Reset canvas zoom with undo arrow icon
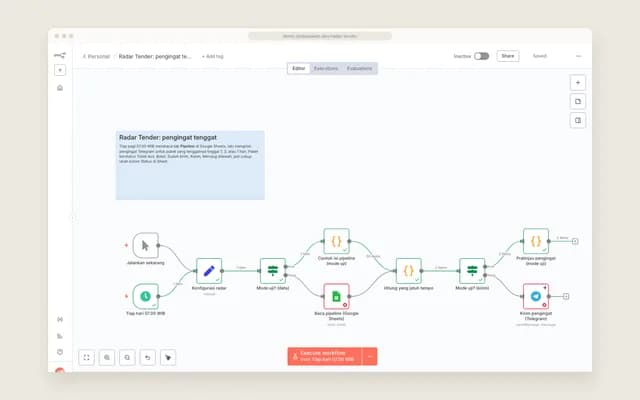This screenshot has width=640, height=400. click(148, 357)
